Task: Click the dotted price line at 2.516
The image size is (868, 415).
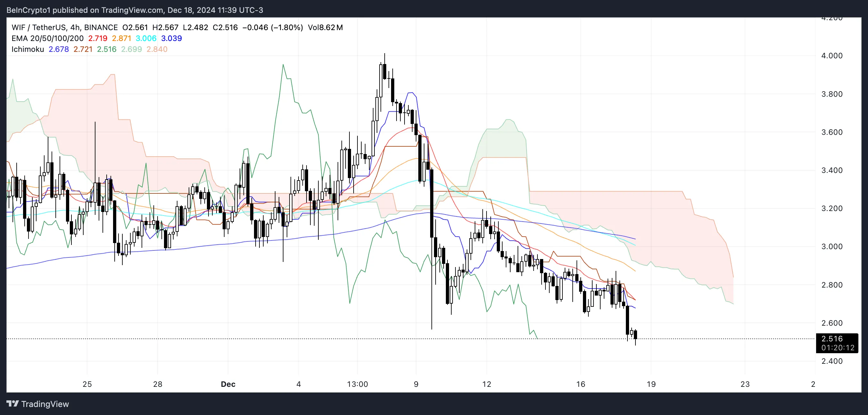Action: (x=404, y=339)
